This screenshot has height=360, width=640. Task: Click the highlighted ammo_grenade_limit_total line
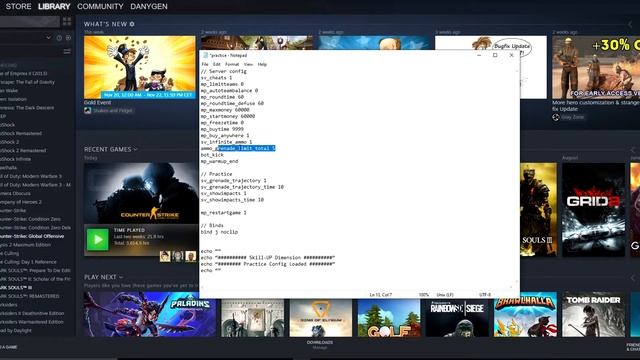click(x=238, y=148)
